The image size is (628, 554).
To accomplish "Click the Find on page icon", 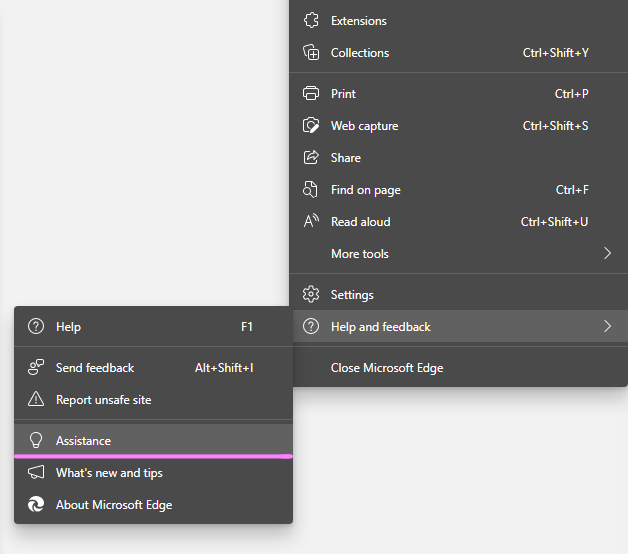I will coord(310,189).
